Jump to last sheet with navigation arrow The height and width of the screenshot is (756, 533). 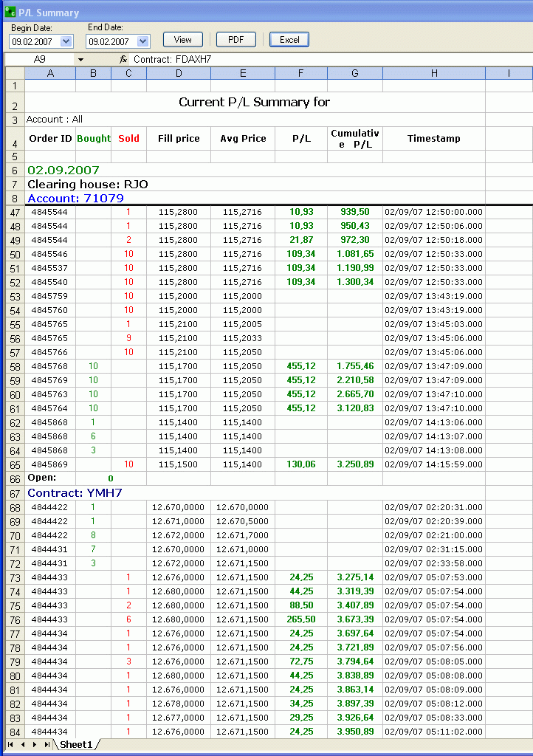pyautogui.click(x=47, y=745)
